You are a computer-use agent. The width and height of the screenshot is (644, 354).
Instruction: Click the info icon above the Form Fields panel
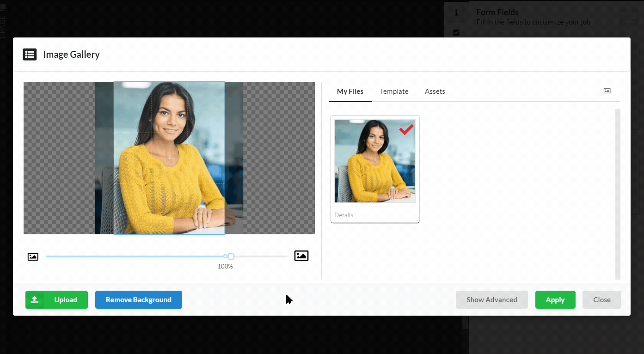[456, 12]
